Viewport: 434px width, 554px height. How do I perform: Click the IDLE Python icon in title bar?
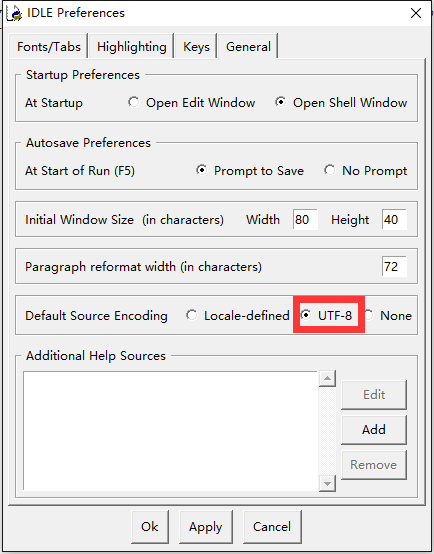point(14,13)
